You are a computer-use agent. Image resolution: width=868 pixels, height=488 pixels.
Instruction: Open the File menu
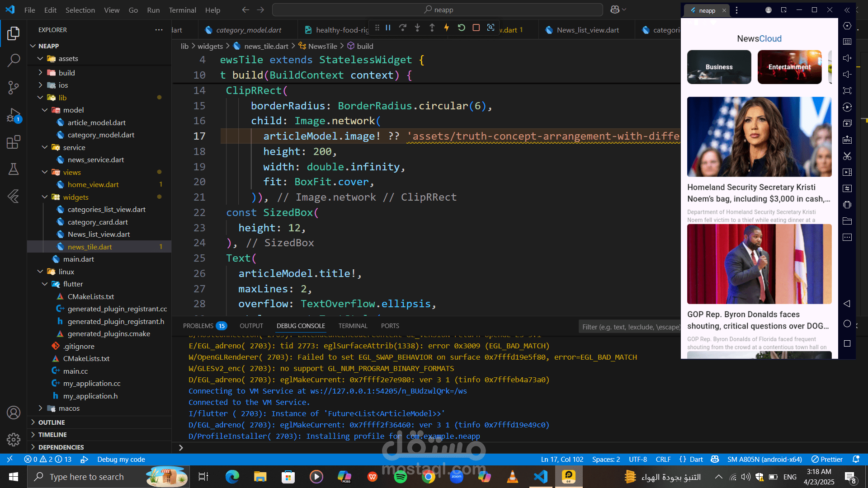[x=29, y=9]
